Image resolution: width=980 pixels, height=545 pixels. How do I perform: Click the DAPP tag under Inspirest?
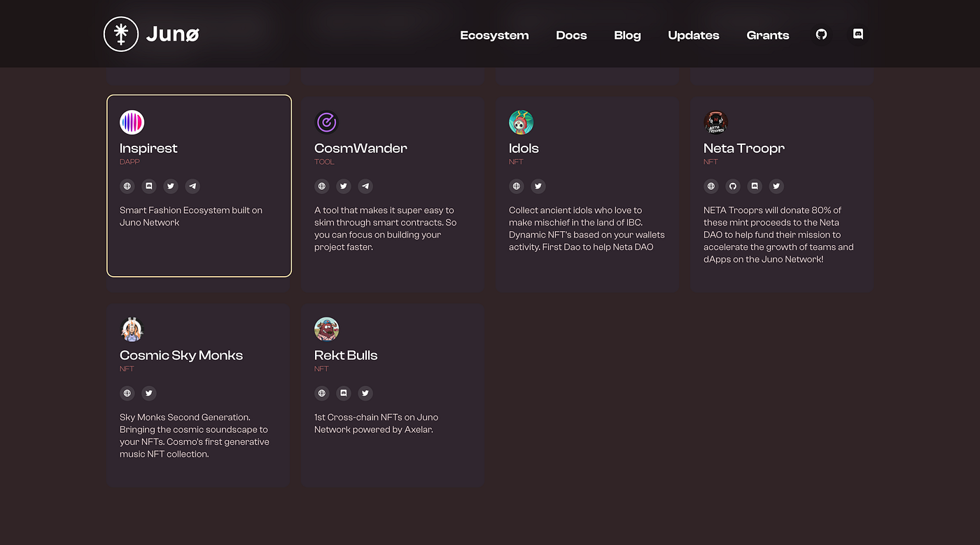click(x=129, y=162)
